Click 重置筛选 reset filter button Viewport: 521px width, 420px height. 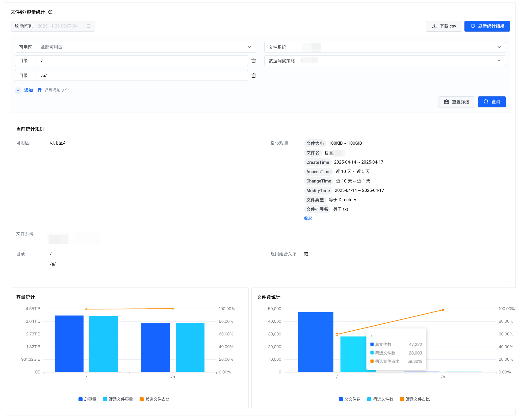click(x=456, y=102)
